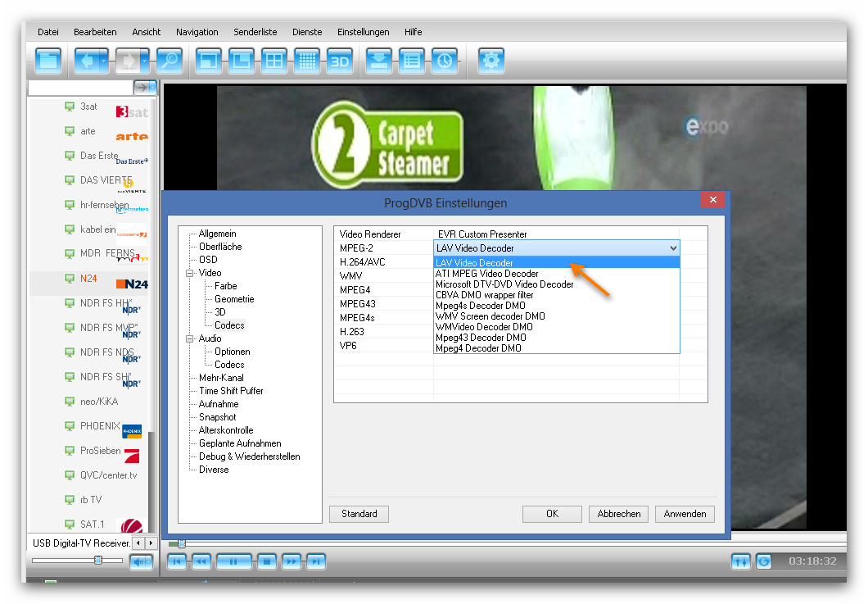The height and width of the screenshot is (604, 868).
Task: Click the playback seek bar handle
Action: tap(181, 543)
